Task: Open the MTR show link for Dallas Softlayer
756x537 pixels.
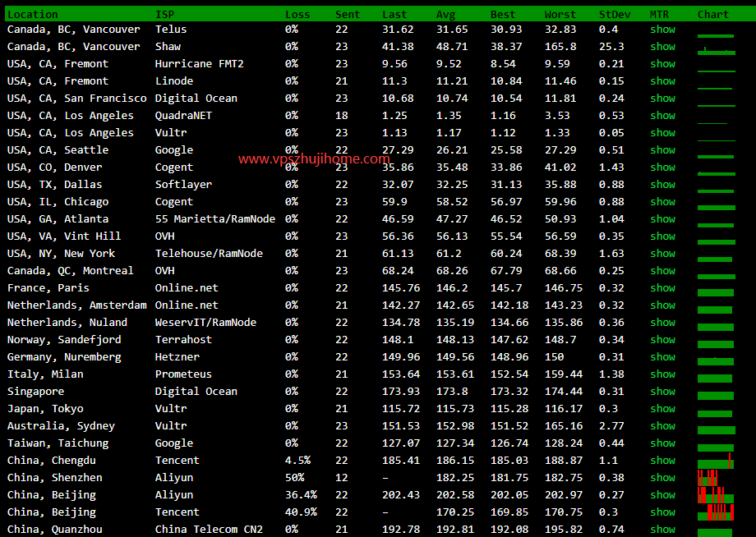Action: [662, 185]
